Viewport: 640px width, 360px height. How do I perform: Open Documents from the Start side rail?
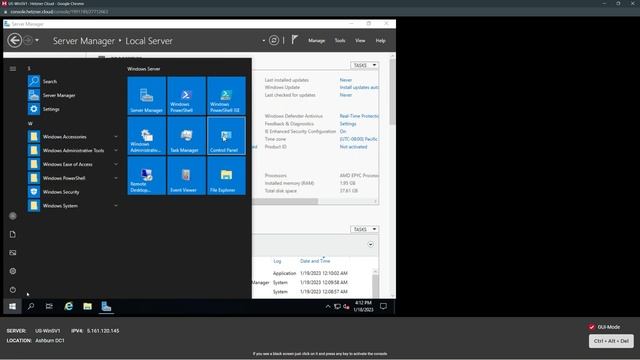point(13,234)
